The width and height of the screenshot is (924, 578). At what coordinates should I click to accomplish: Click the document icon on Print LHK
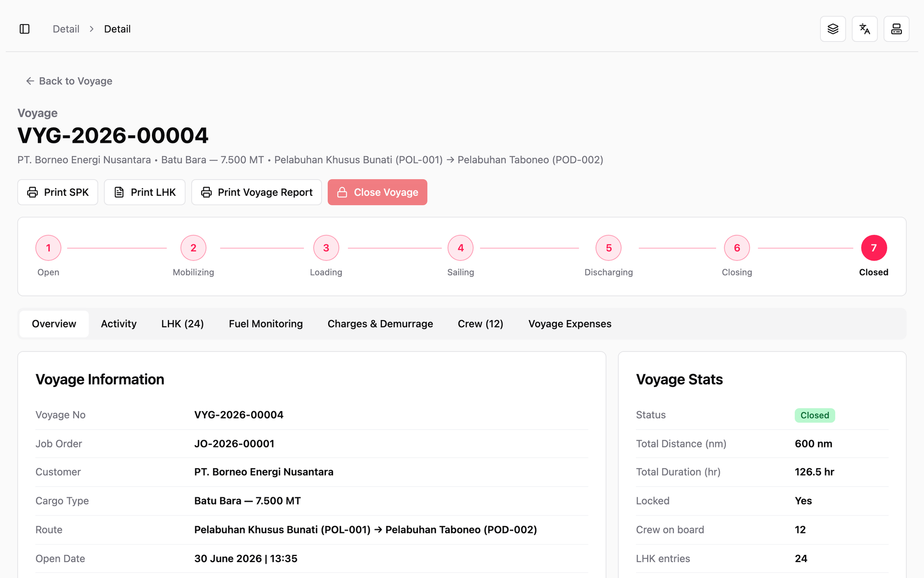(119, 192)
